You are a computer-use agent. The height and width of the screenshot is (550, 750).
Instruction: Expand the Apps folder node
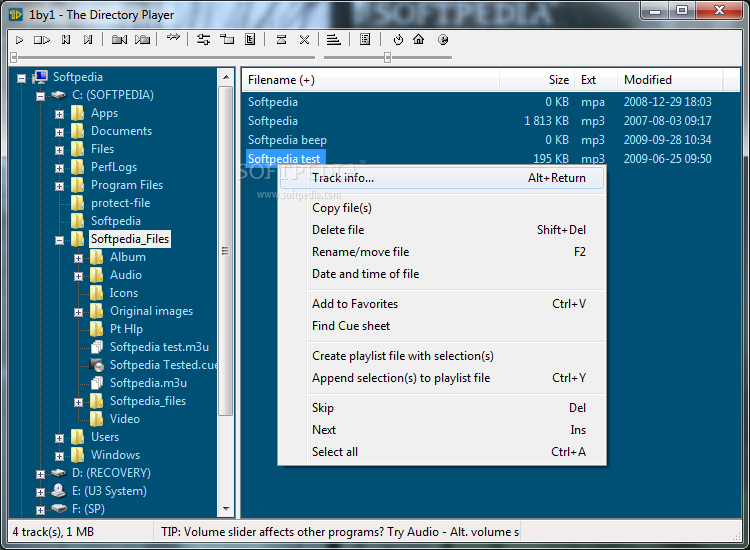coord(59,114)
